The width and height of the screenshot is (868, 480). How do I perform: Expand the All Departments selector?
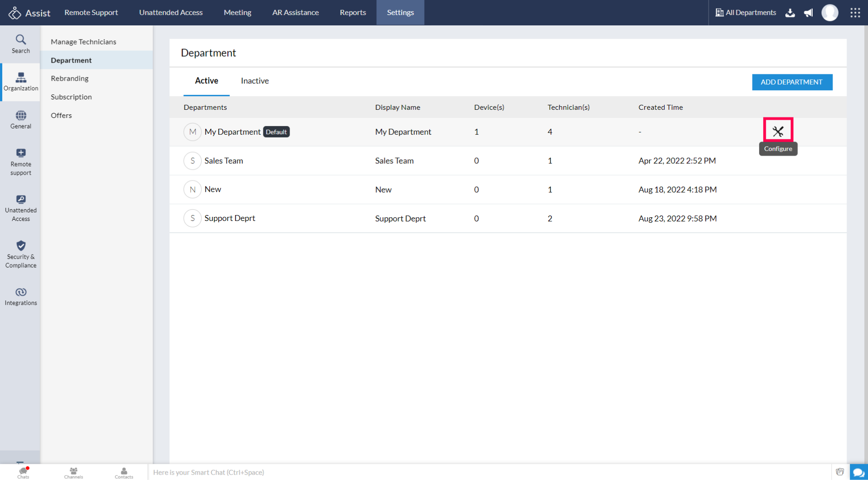pyautogui.click(x=745, y=13)
